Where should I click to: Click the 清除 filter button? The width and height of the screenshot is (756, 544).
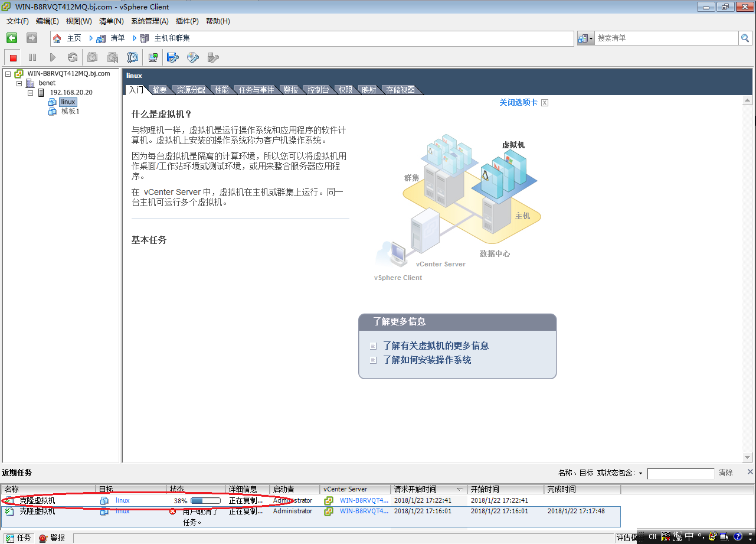[725, 473]
